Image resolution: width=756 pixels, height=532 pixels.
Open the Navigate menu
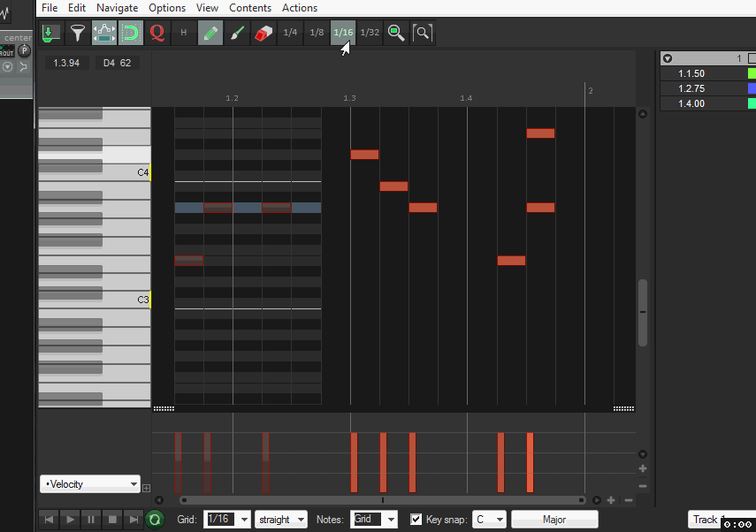[118, 8]
